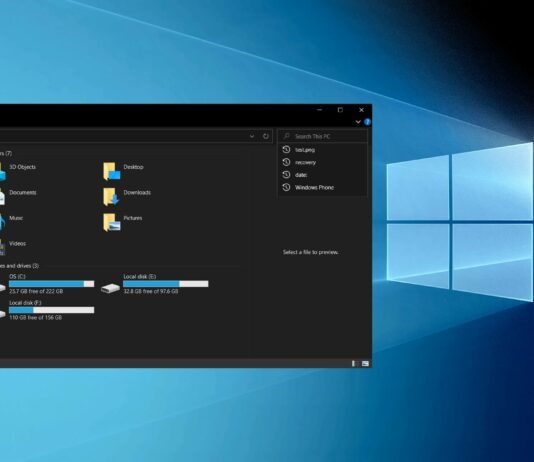Click the Local disk (E:) label
The height and width of the screenshot is (462, 534).
pos(140,276)
